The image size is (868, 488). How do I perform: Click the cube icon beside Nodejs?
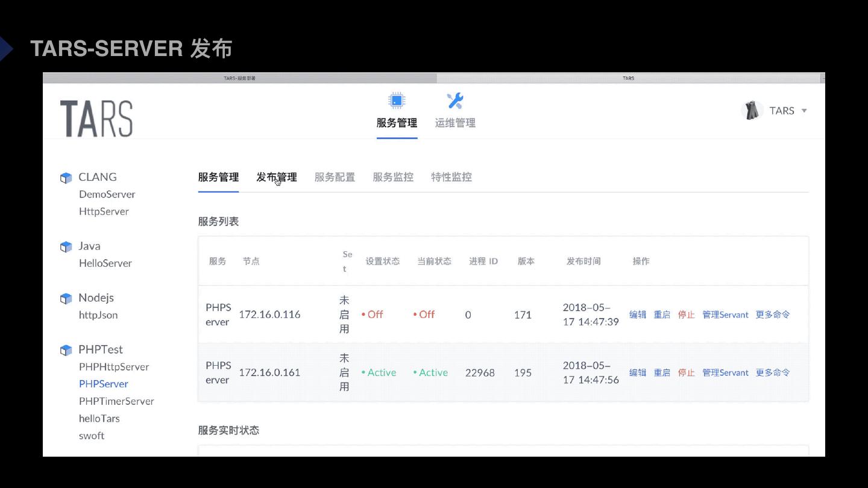(66, 299)
